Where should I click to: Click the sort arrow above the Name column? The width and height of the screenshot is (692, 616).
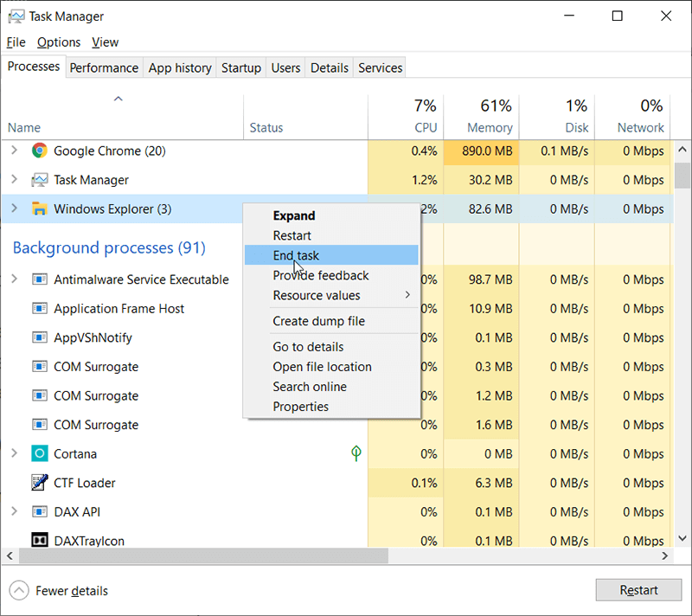pyautogui.click(x=119, y=98)
